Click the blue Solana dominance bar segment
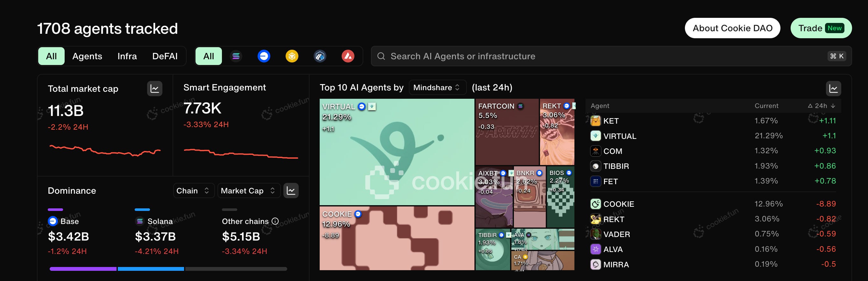The image size is (868, 281). (x=151, y=269)
